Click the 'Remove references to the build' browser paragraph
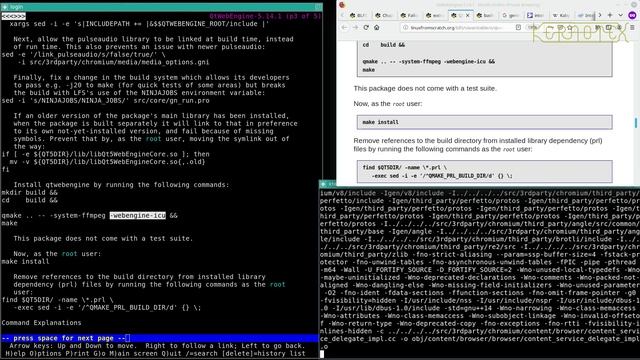Image resolution: width=640 pixels, height=360 pixels. click(x=478, y=144)
